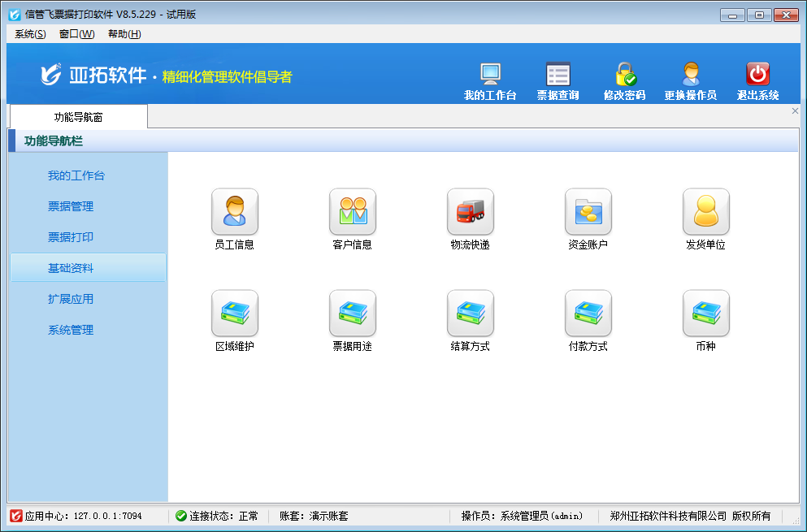Open the 资金账户 fund account icon
This screenshot has width=807, height=532.
click(x=588, y=212)
